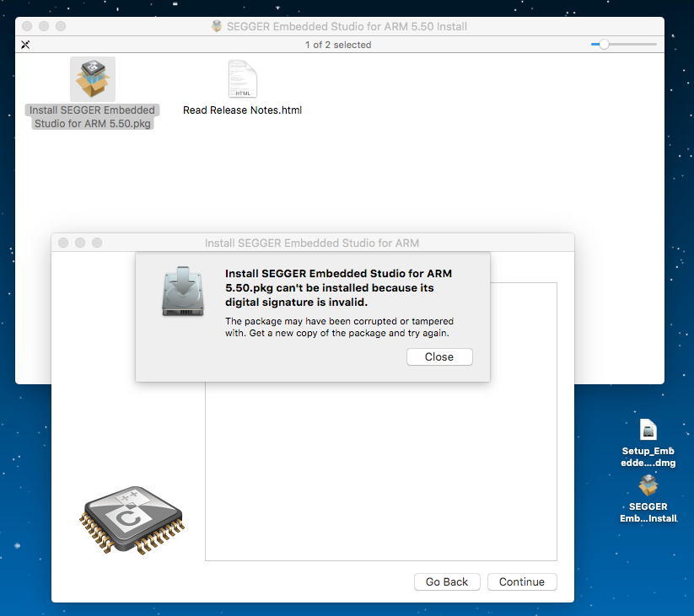The height and width of the screenshot is (616, 694).
Task: Close the Install SEGGER Embedded Studio window
Action: coord(63,243)
